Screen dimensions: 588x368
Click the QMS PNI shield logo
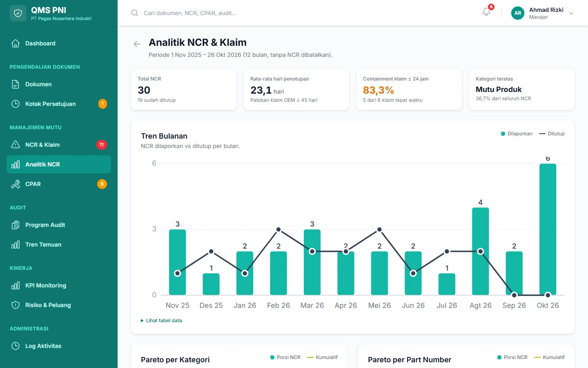[x=18, y=13]
